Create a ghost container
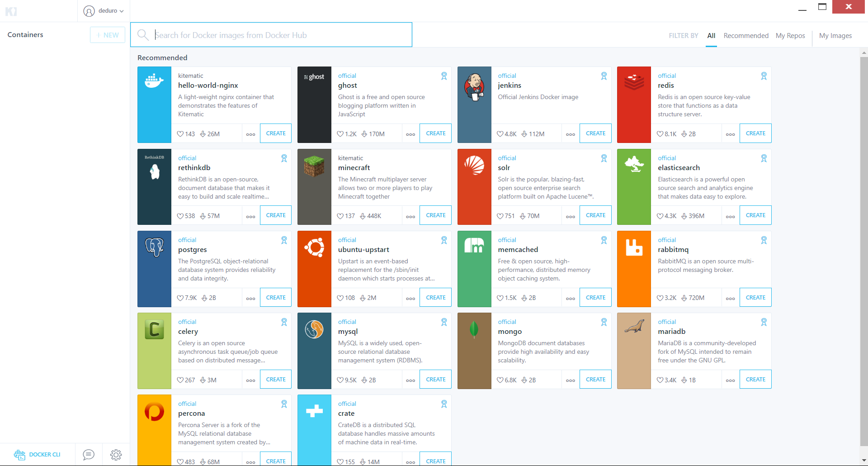This screenshot has width=868, height=466. 436,133
